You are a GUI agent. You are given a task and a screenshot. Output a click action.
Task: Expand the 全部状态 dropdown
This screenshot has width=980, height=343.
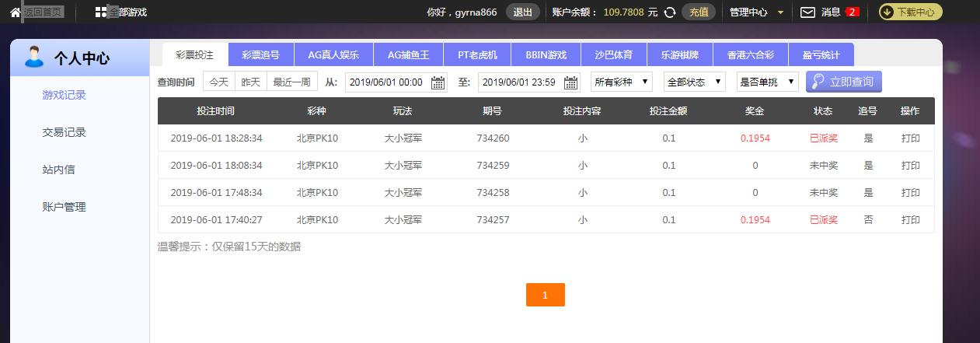click(695, 82)
